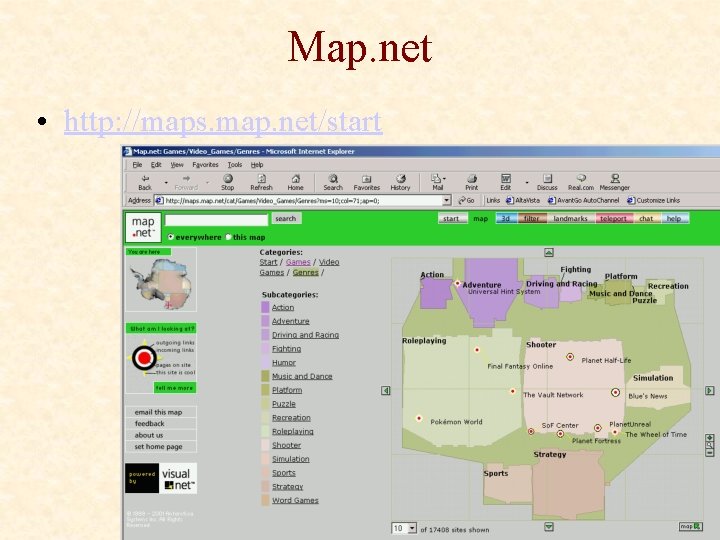The width and height of the screenshot is (720, 540).
Task: Open the File menu
Action: pos(137,164)
